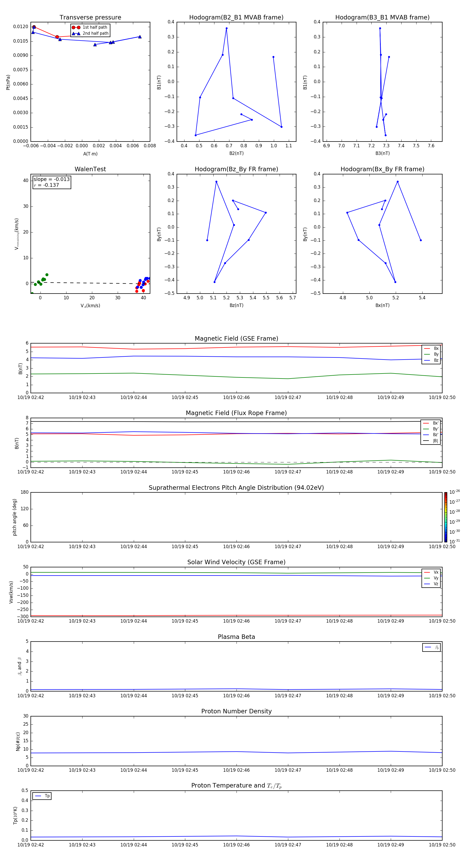Click the 'Hodogram(B3_B1 MVAB frame)' title
Viewport: 473px width, 868px height.
382,18
